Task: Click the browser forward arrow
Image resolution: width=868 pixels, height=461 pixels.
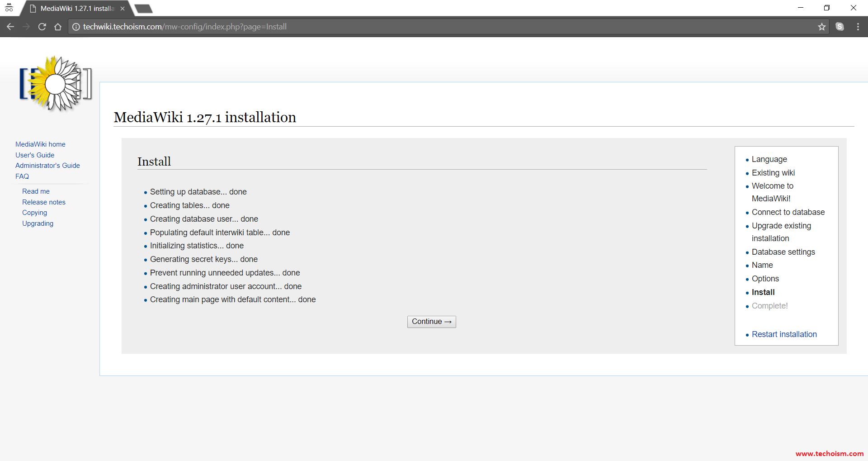Action: coord(26,27)
